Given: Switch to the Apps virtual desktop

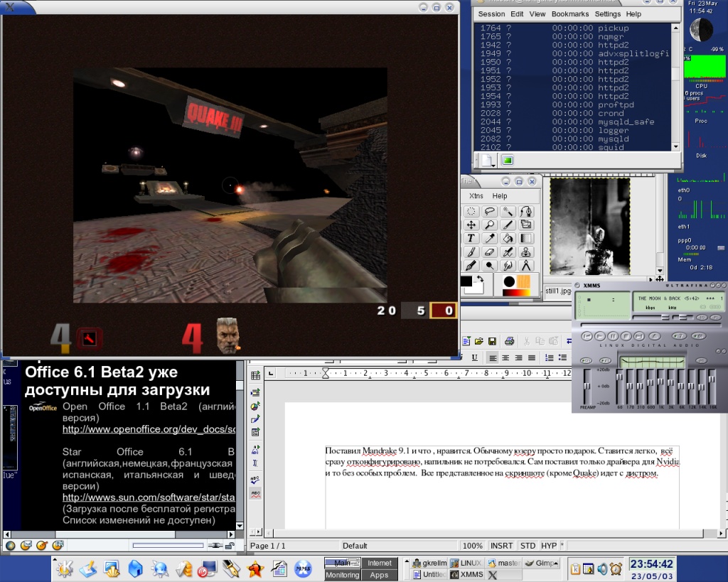Looking at the screenshot, I should 380,575.
